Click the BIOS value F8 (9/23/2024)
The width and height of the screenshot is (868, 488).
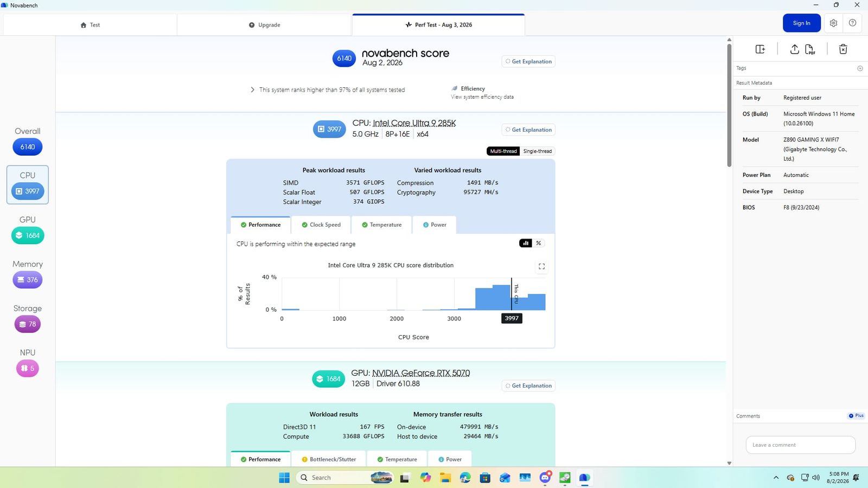(801, 208)
